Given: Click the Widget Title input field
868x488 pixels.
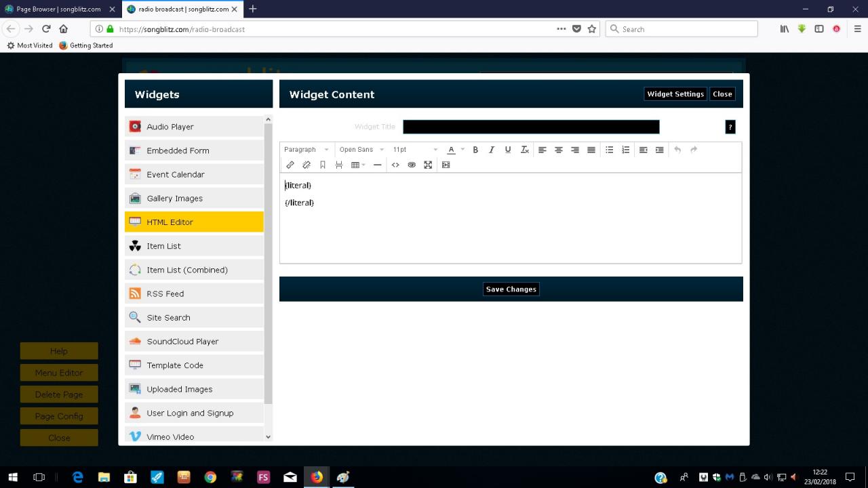Looking at the screenshot, I should coord(531,127).
